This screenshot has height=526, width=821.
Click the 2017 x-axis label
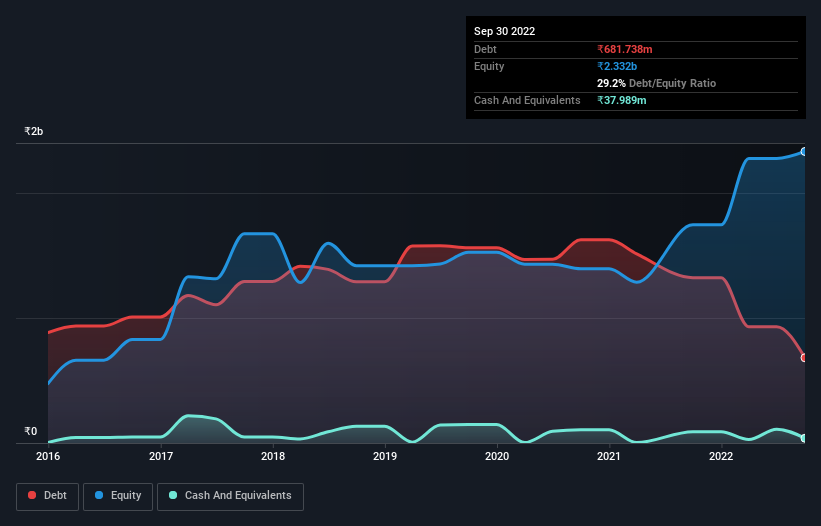click(x=161, y=456)
